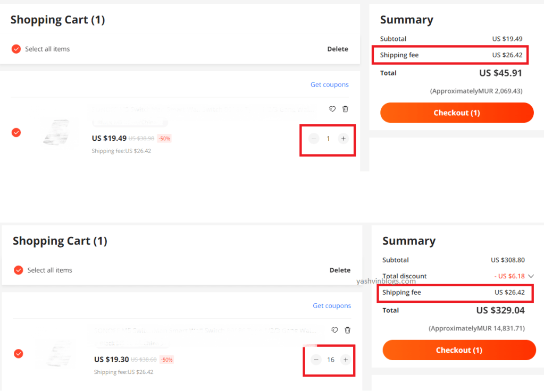Click Get coupons above the US $19.30 item

click(332, 305)
